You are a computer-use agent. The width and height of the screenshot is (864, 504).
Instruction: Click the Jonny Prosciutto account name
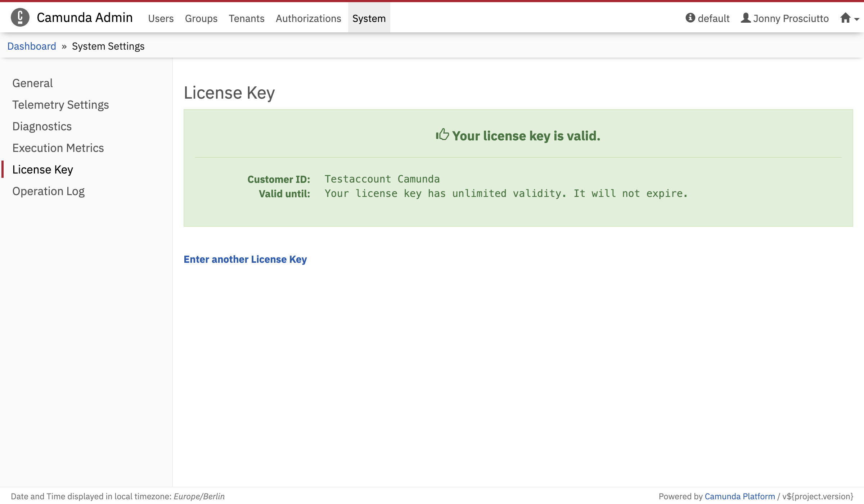tap(791, 18)
